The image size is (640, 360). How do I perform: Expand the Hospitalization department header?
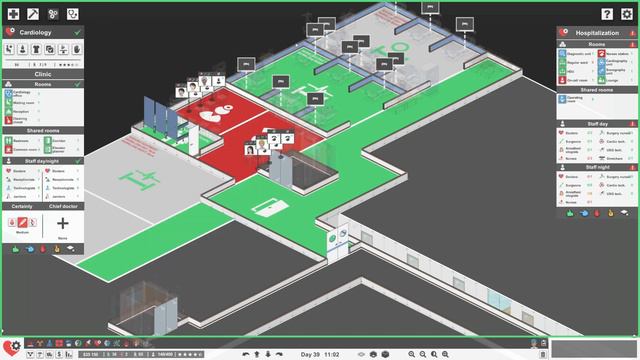(x=597, y=33)
